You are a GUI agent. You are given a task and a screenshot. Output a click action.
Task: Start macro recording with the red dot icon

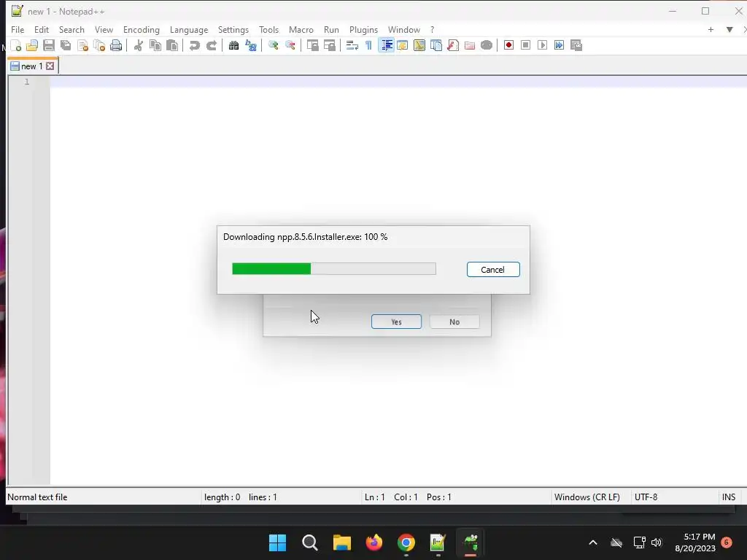pyautogui.click(x=508, y=45)
